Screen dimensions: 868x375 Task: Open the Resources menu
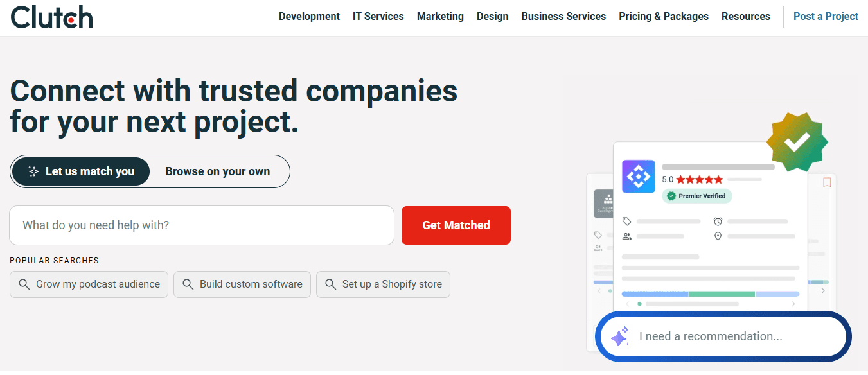[746, 17]
